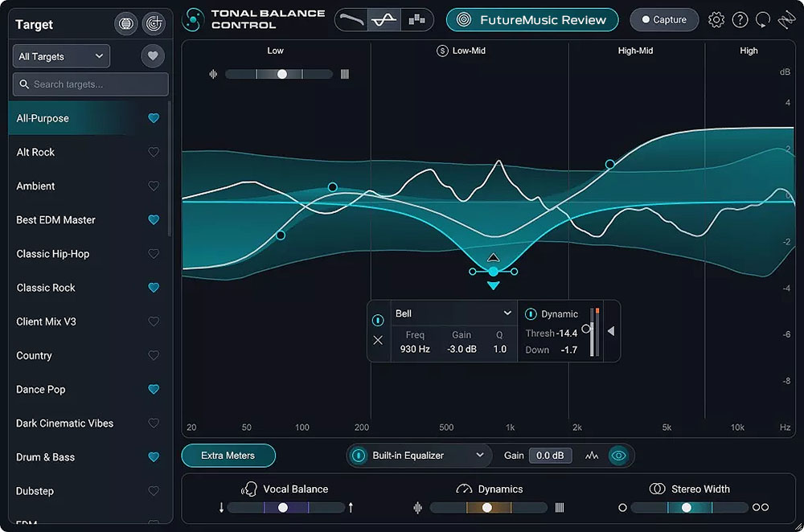Screen dimensions: 804x532
Task: Select the EQ curve view icon
Action: tap(384, 19)
